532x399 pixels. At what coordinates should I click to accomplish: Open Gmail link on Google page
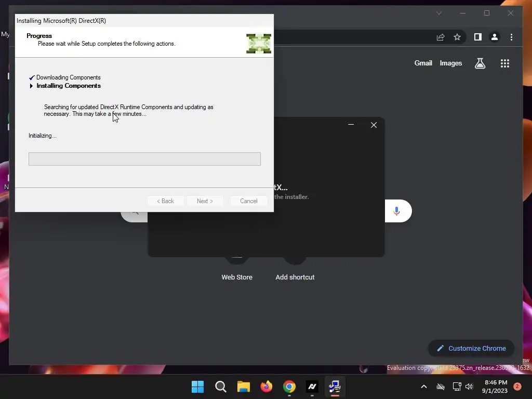click(423, 63)
